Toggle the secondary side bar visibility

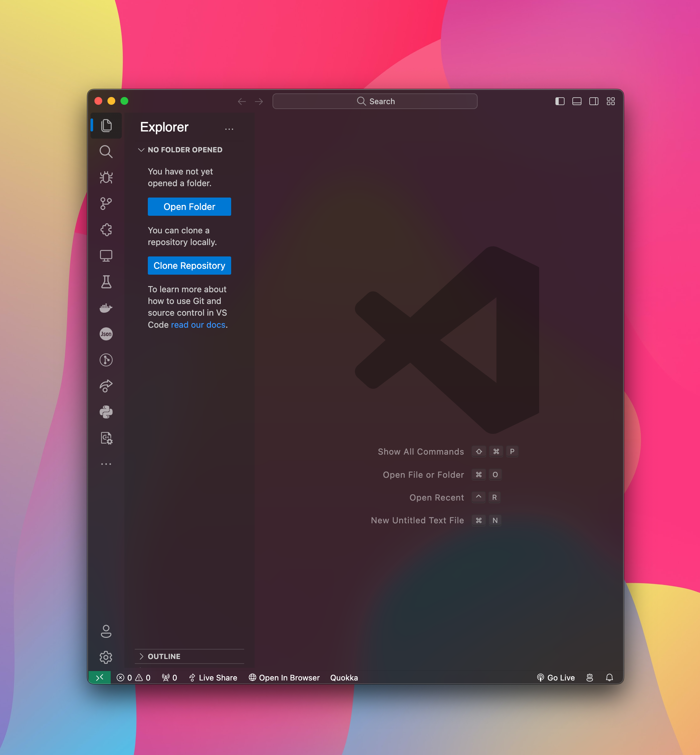(x=594, y=101)
